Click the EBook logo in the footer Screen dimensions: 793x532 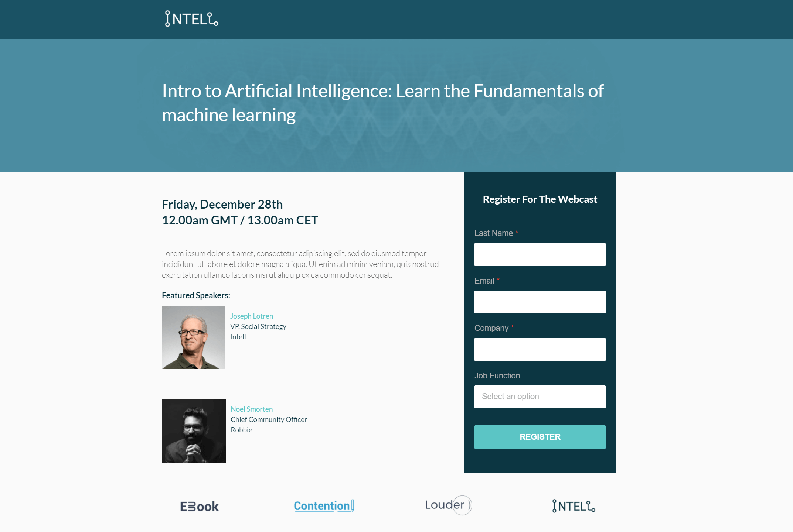pyautogui.click(x=200, y=506)
